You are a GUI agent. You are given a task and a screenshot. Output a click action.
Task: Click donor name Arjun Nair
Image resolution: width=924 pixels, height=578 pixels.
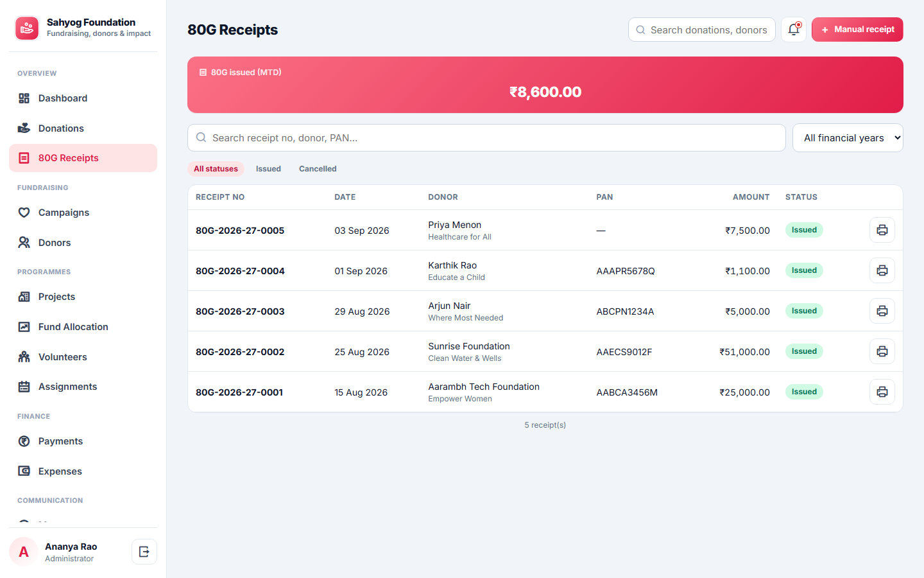click(449, 306)
